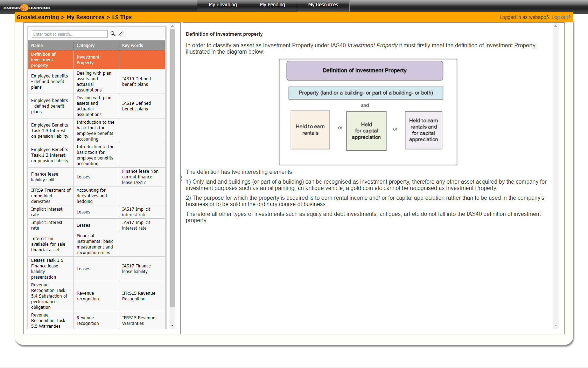Screen dimensions: 588x368
Task: Click the content pane scroll-down arrow
Action: 555,326
